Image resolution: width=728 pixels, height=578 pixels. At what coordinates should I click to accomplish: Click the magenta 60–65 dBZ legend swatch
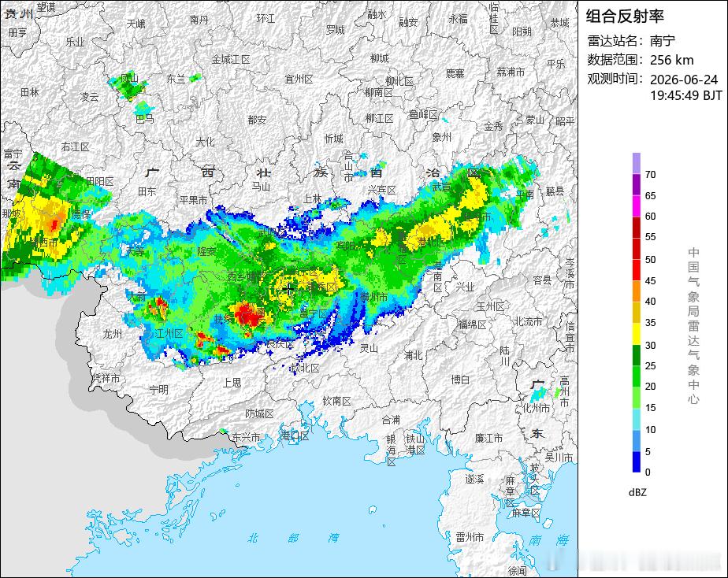point(636,206)
